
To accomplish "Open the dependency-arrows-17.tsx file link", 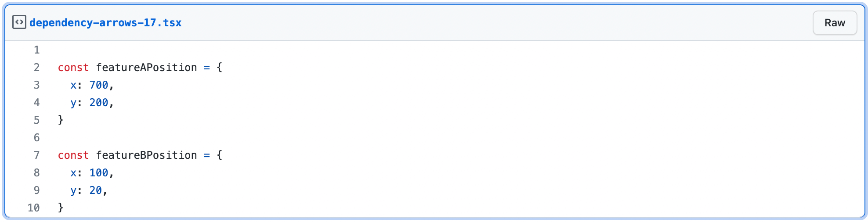I will click(105, 23).
